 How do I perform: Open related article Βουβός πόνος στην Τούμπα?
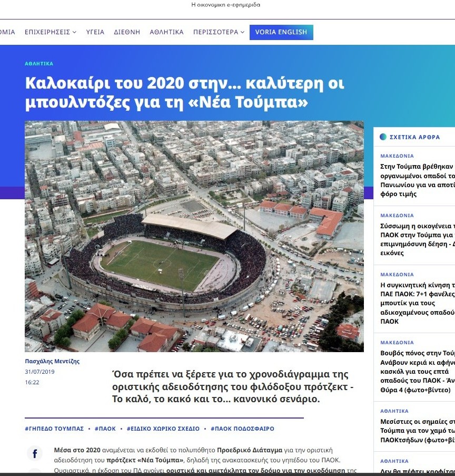point(418,371)
